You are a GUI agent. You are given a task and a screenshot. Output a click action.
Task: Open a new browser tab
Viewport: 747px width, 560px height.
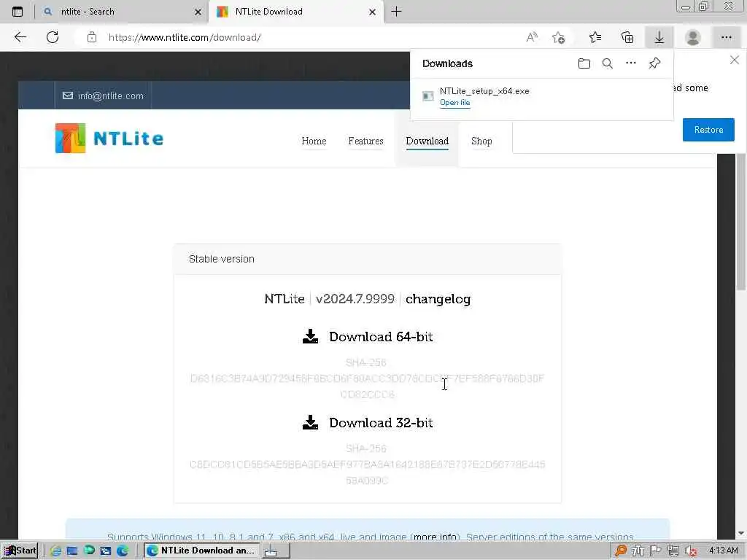click(396, 12)
